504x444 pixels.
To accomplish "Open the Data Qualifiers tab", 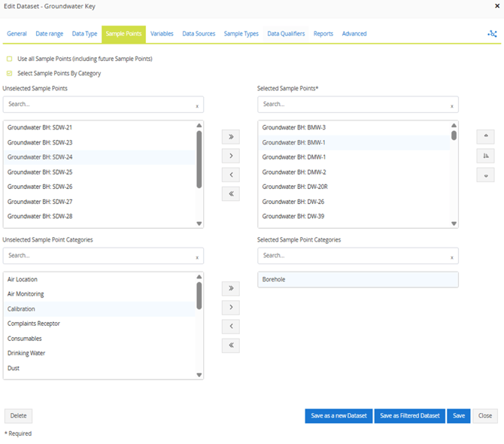I will pos(287,34).
